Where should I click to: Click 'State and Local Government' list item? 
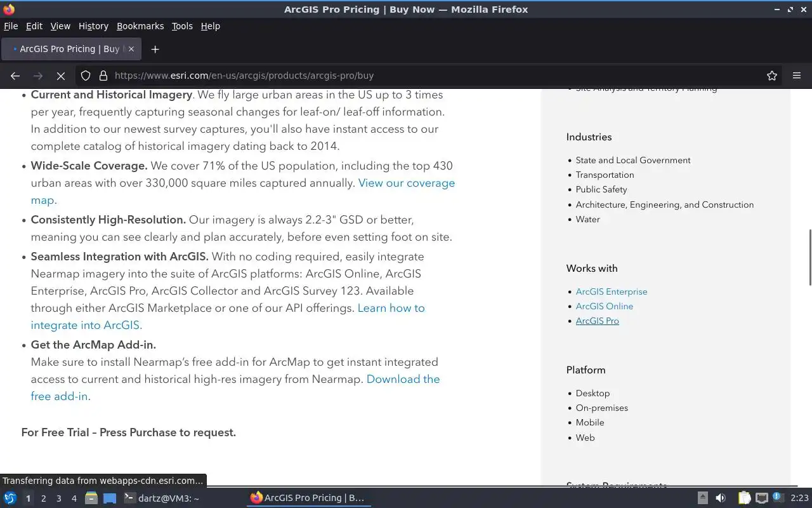tap(633, 160)
